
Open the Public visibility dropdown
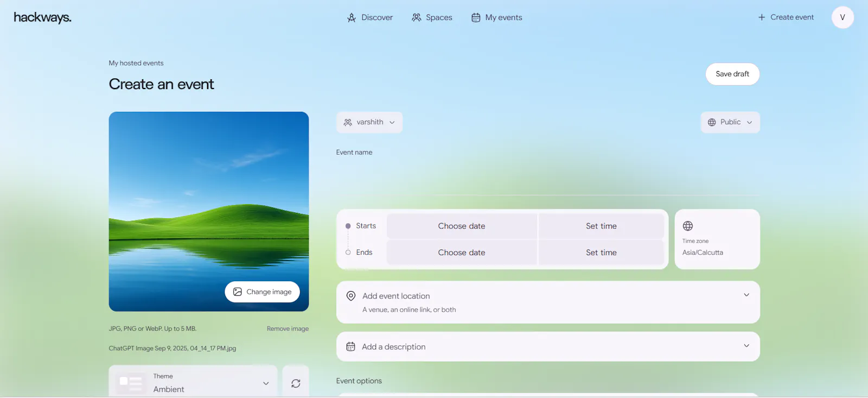(x=730, y=122)
